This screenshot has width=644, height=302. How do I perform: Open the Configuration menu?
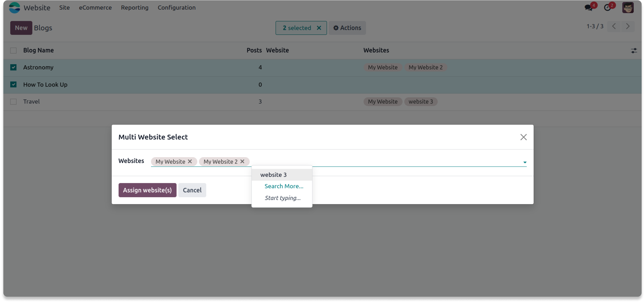176,7
